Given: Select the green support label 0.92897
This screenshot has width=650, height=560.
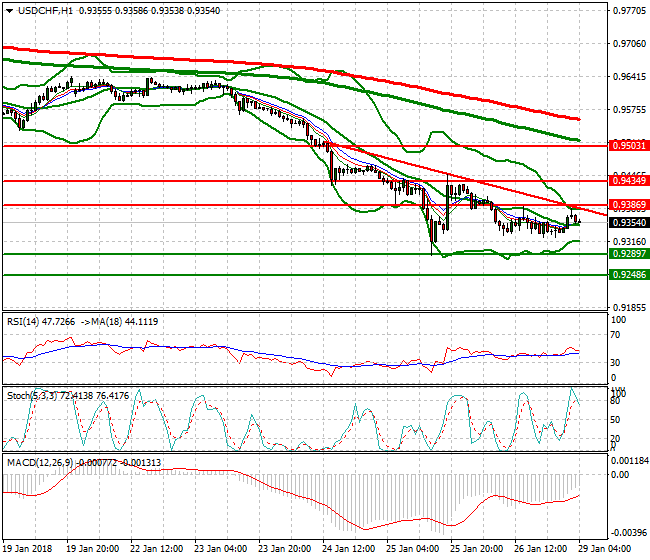Looking at the screenshot, I should (629, 253).
